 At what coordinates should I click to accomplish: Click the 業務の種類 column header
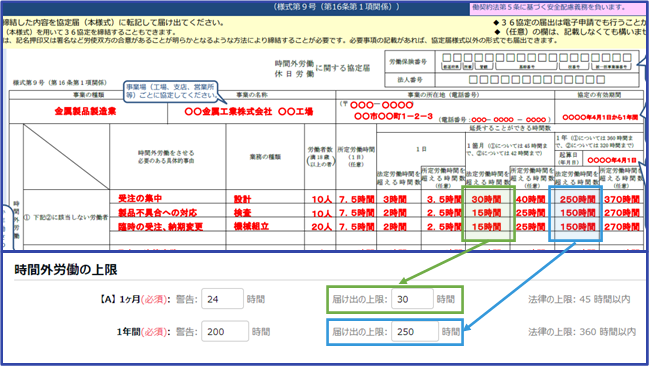click(x=265, y=157)
